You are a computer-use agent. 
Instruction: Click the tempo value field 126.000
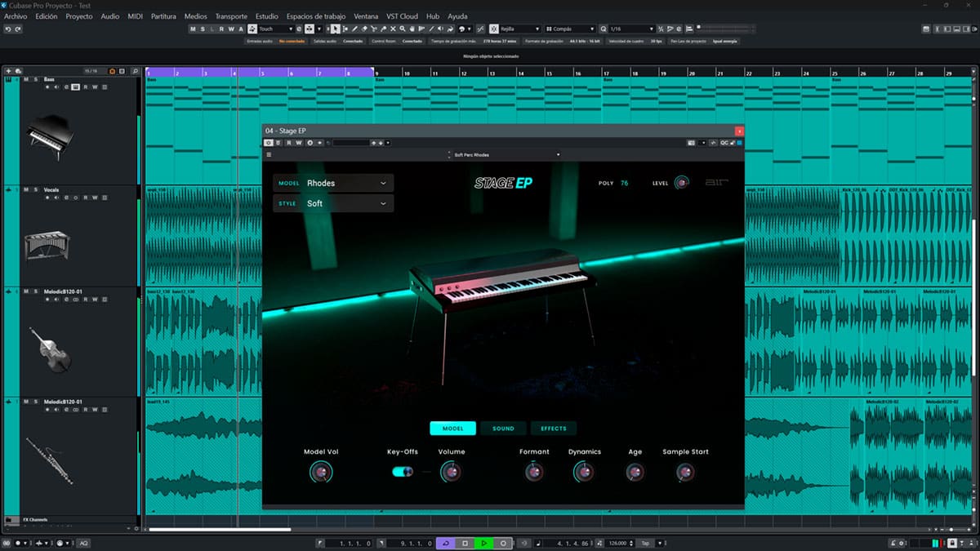pyautogui.click(x=619, y=543)
